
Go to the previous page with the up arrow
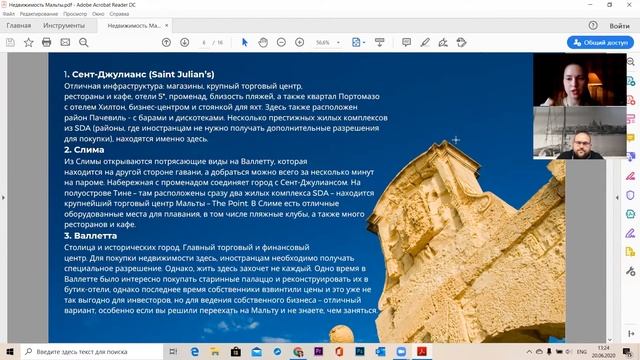166,42
